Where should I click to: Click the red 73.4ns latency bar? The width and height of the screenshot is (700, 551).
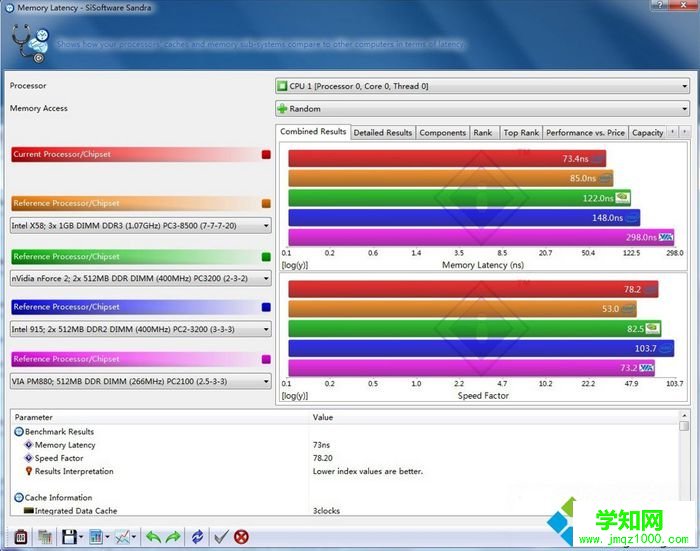click(x=447, y=159)
